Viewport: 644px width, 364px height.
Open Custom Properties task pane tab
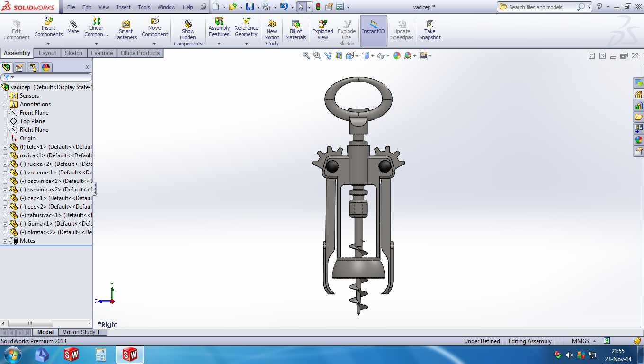(x=638, y=151)
